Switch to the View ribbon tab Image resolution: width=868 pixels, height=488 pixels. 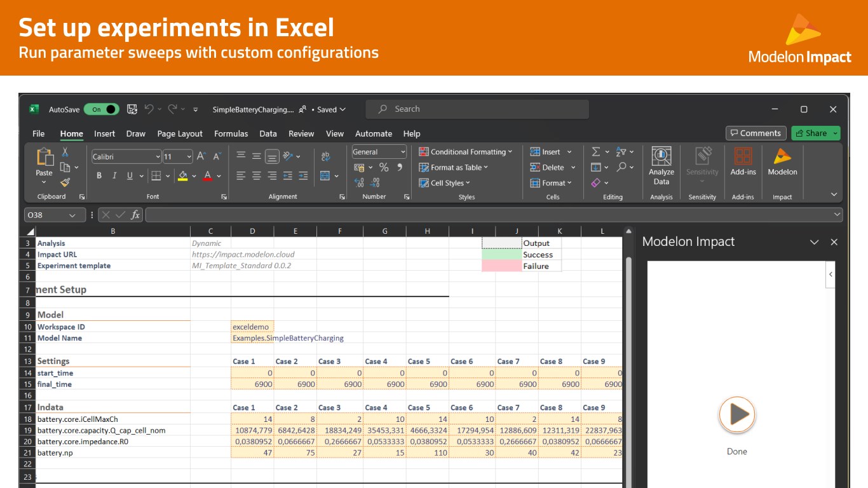click(335, 133)
